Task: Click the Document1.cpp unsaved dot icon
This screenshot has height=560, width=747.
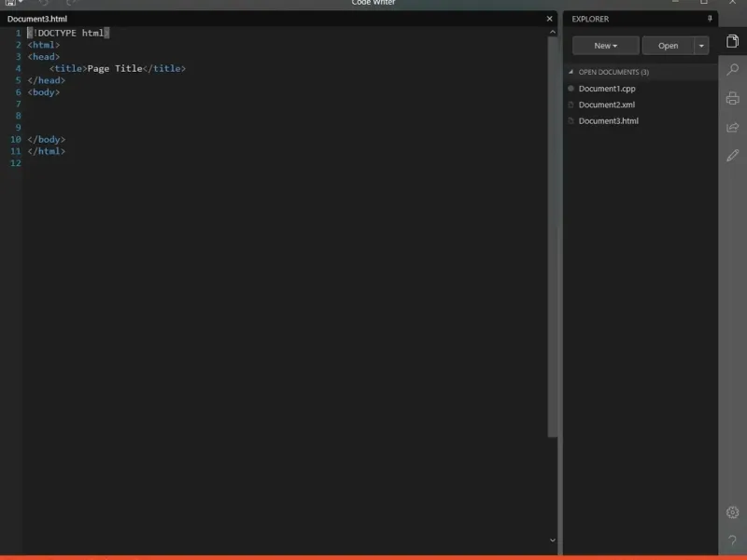Action: (571, 88)
